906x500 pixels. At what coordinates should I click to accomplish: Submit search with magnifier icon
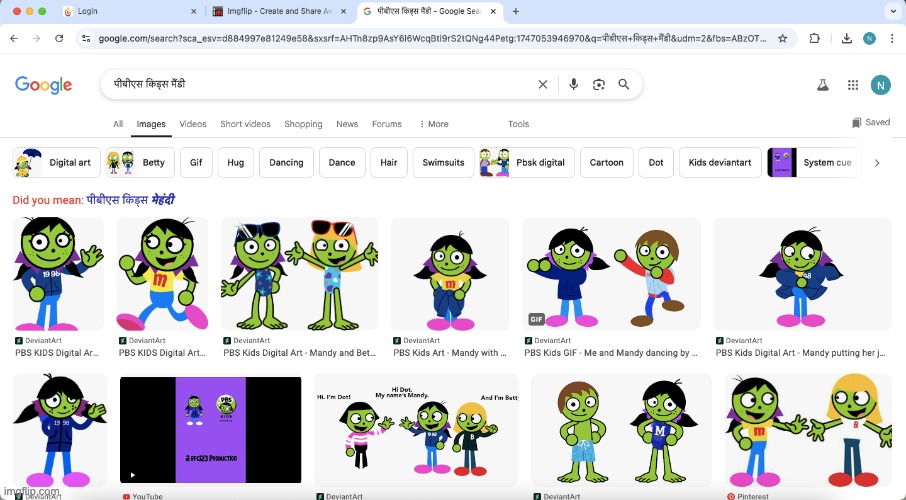coord(623,84)
